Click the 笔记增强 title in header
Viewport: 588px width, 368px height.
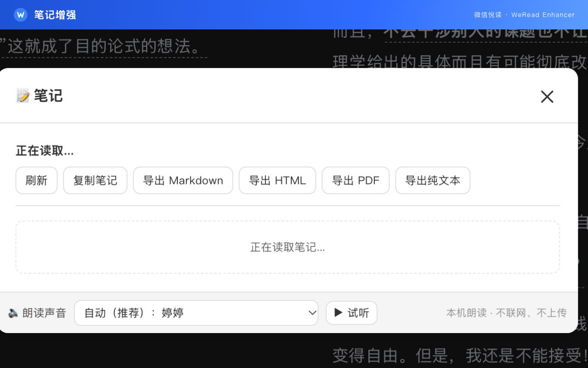(55, 15)
